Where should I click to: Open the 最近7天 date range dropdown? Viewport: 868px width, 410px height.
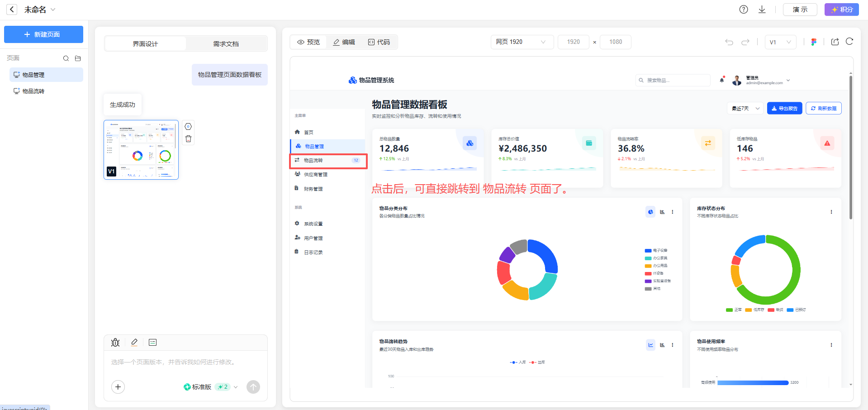745,109
